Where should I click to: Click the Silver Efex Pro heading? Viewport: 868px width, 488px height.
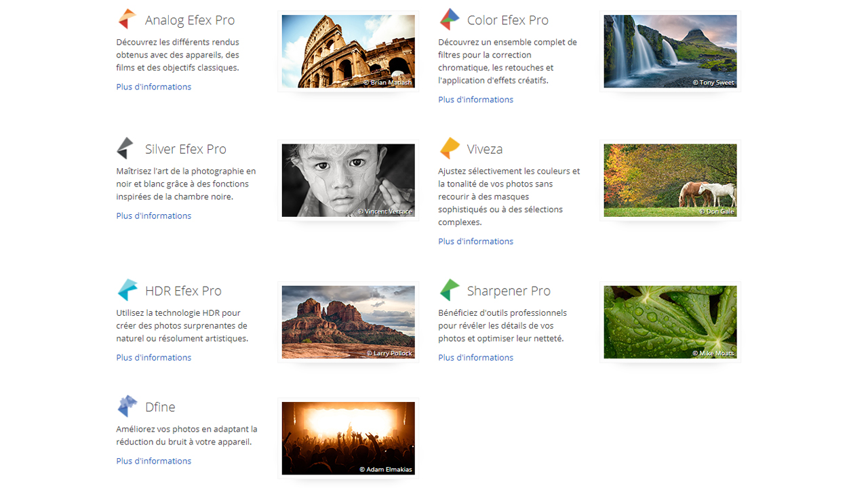[x=186, y=148]
